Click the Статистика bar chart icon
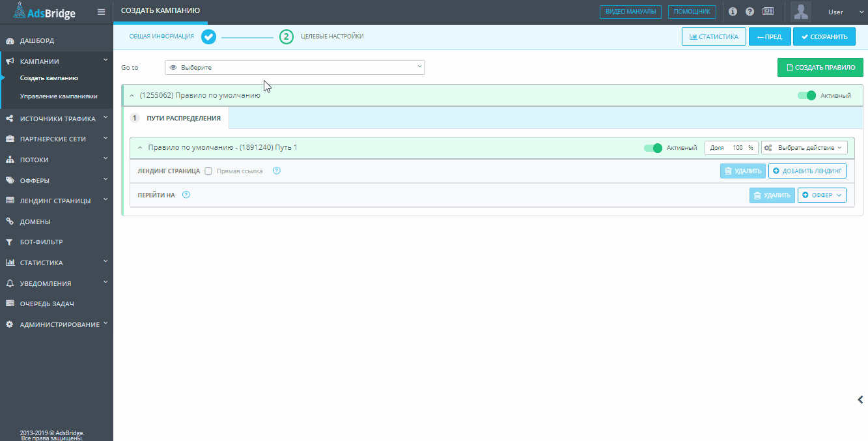The height and width of the screenshot is (441, 868). coord(10,263)
